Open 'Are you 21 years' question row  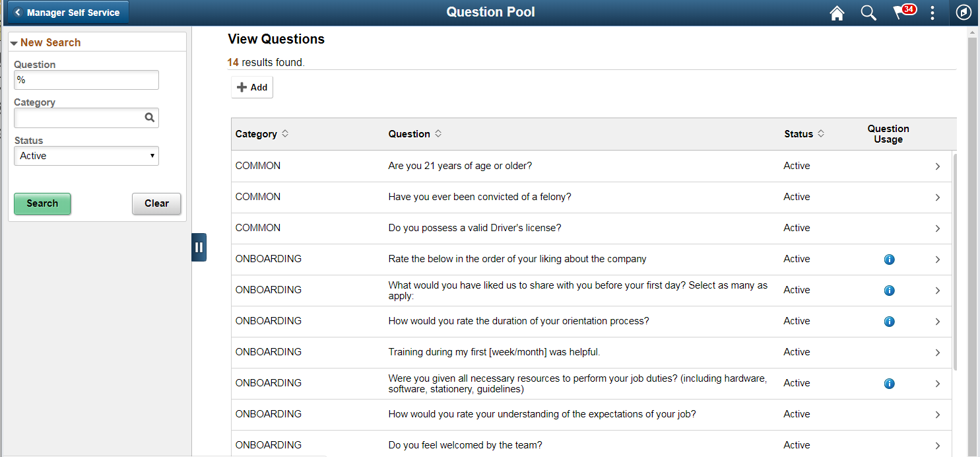click(937, 166)
